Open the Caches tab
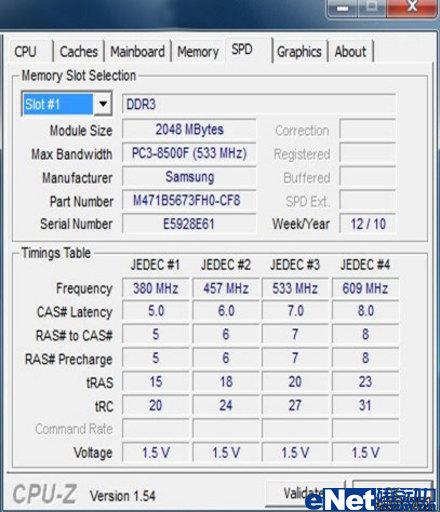The height and width of the screenshot is (512, 440). pos(79,52)
